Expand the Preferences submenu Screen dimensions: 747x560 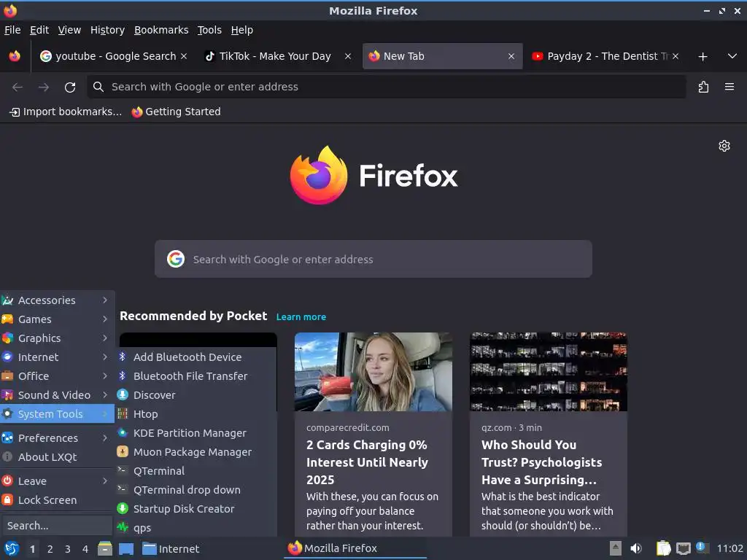pos(57,437)
